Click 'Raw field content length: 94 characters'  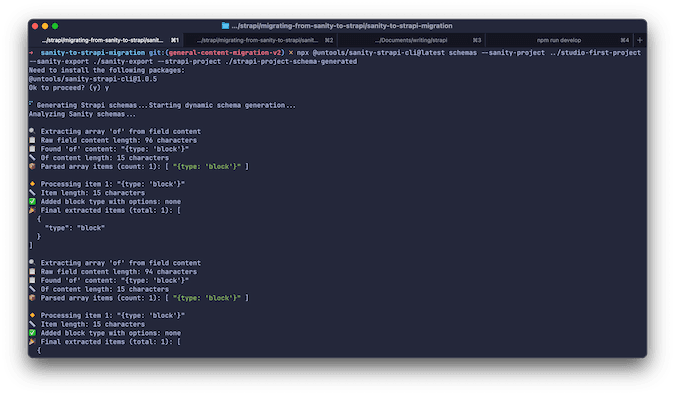click(x=119, y=272)
